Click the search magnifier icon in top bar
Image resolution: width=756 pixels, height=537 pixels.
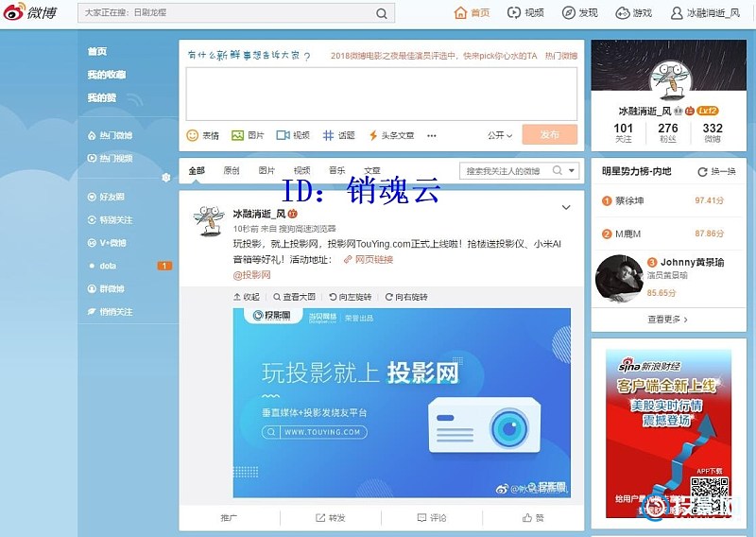[x=382, y=13]
